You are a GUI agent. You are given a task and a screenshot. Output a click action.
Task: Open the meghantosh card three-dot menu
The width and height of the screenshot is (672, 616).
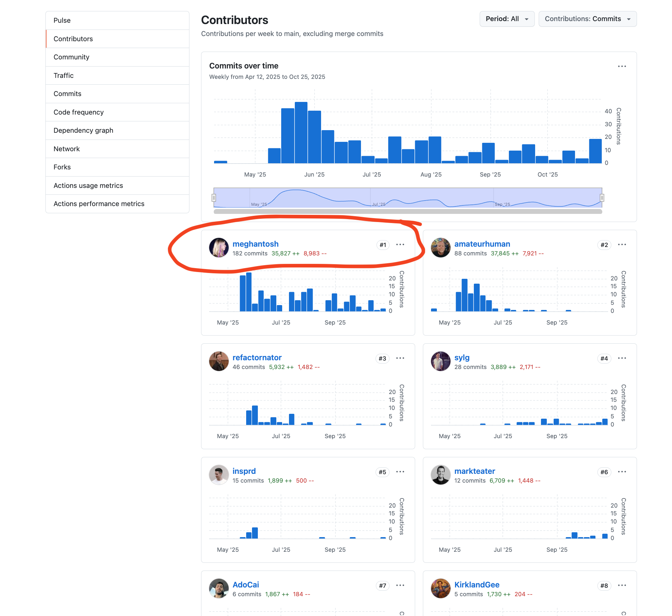coord(400,245)
